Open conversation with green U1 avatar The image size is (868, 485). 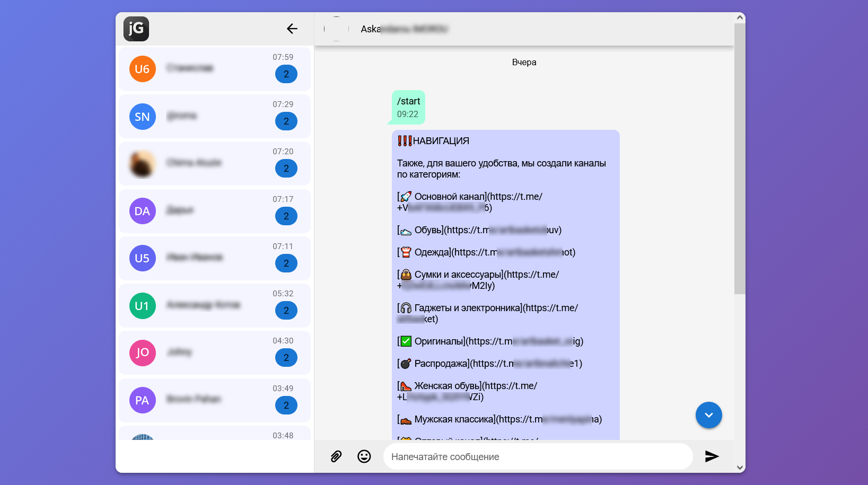(143, 306)
